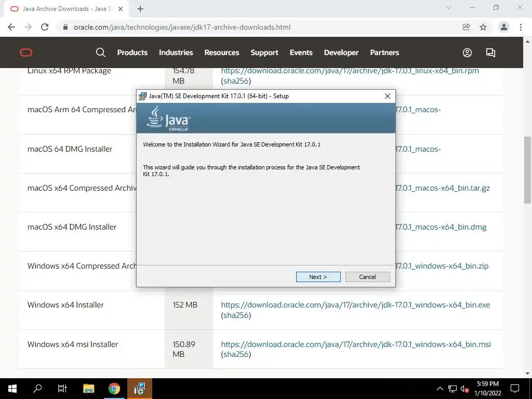Screen dimensions: 532x399
Task: Open Windows taskbar search
Action: (37, 389)
